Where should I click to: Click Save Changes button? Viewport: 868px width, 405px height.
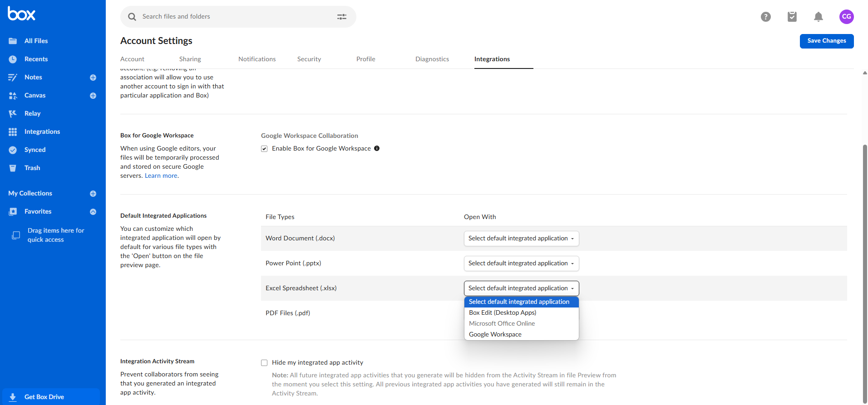point(827,41)
